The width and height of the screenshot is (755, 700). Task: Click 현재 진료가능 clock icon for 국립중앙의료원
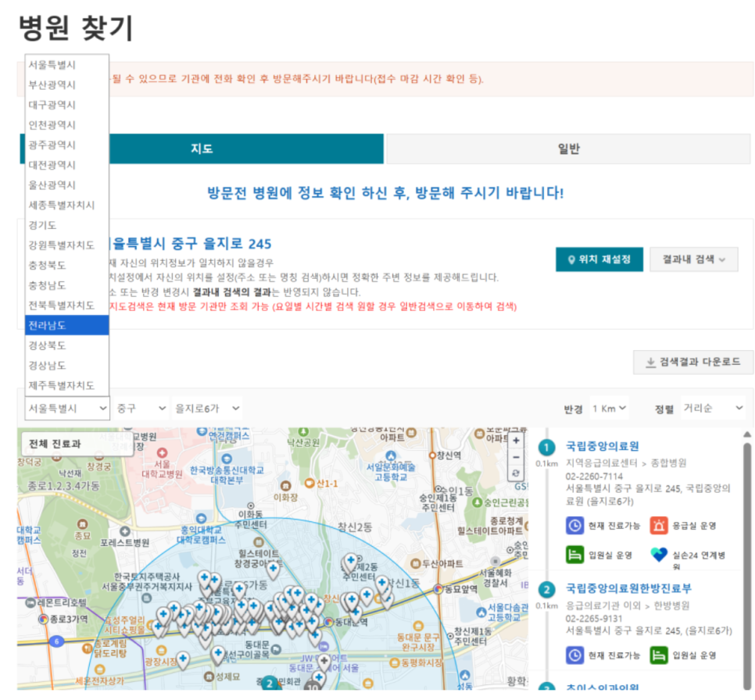tap(575, 525)
